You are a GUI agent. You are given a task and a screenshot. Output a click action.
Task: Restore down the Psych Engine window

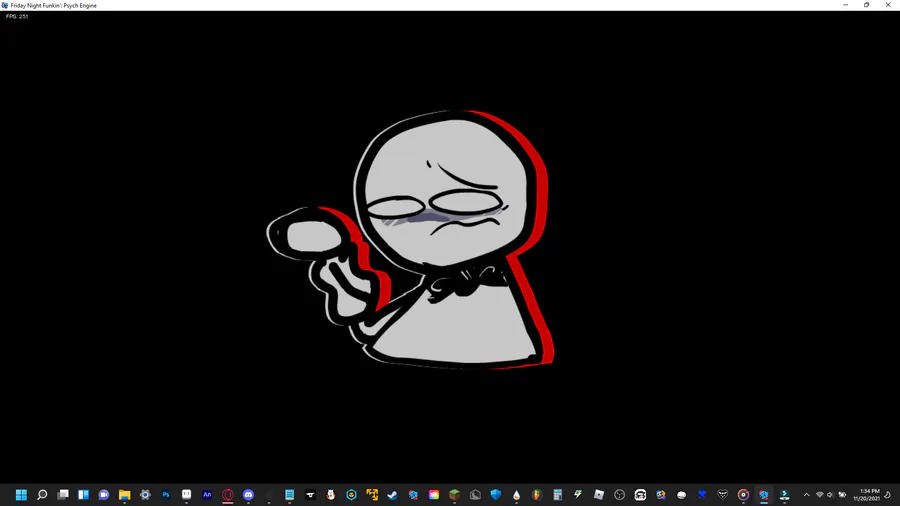(x=867, y=5)
